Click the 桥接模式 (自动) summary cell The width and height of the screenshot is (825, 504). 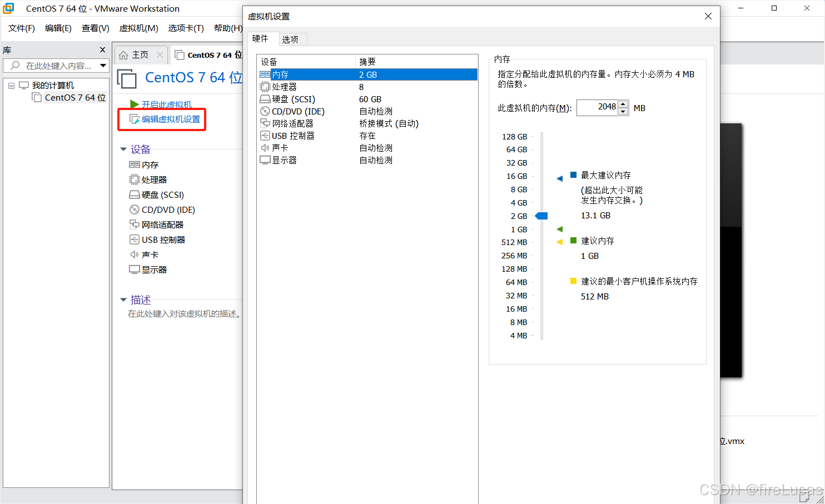coord(389,123)
